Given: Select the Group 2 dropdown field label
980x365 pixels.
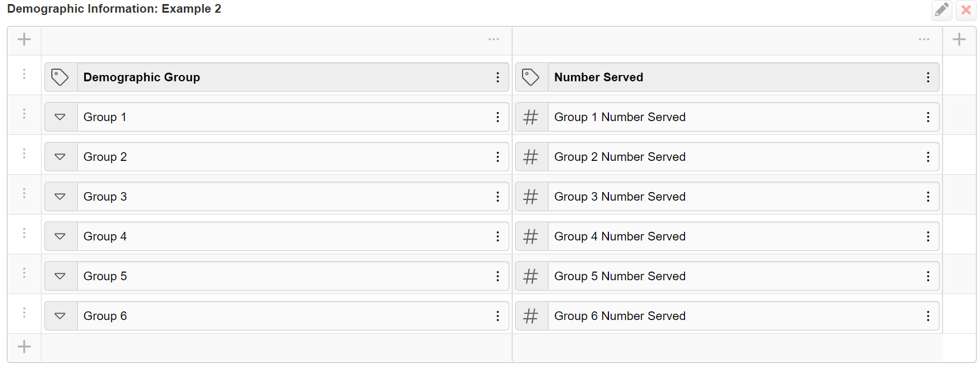Looking at the screenshot, I should (x=105, y=157).
